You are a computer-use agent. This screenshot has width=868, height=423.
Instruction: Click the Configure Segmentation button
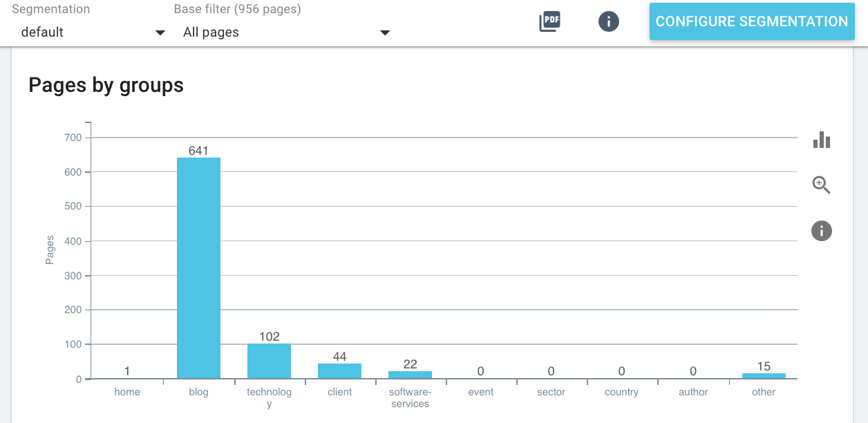click(752, 21)
